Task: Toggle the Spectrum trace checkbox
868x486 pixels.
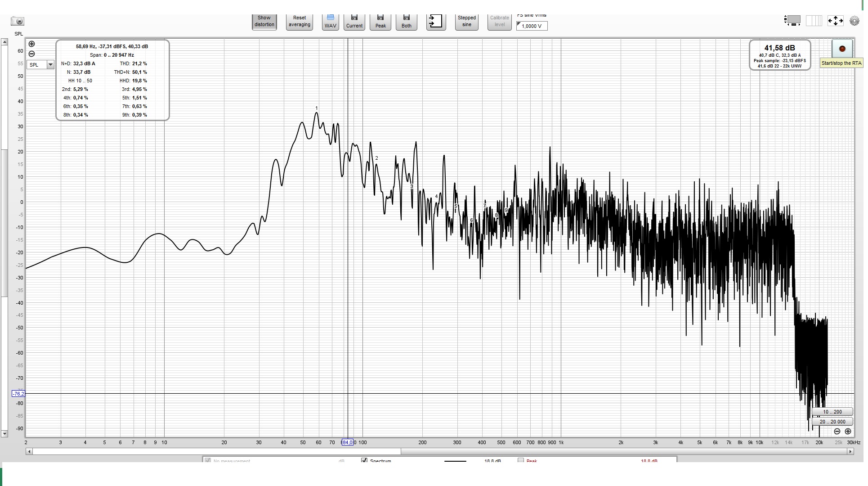Action: click(364, 461)
